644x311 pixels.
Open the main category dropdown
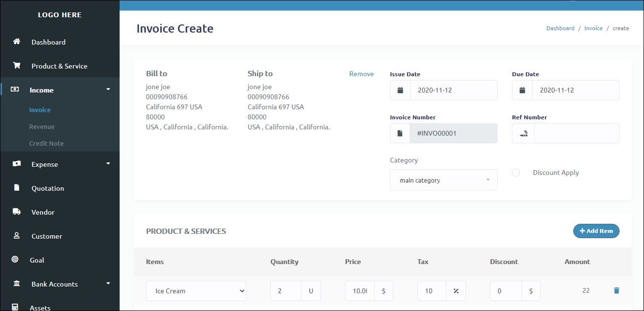point(444,180)
